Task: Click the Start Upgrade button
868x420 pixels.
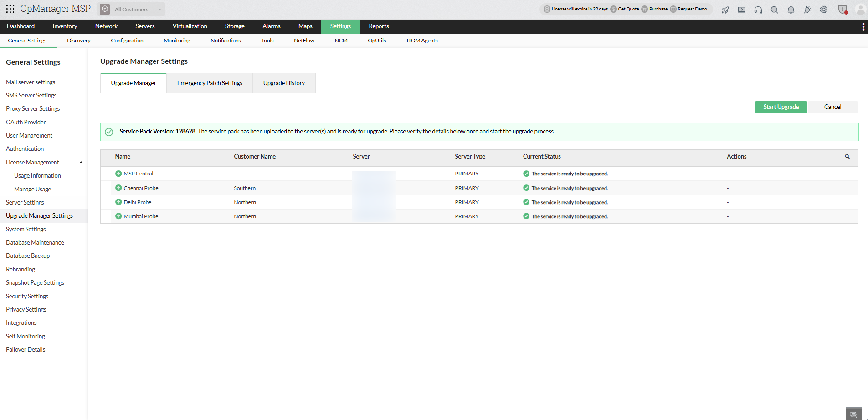Action: click(781, 107)
